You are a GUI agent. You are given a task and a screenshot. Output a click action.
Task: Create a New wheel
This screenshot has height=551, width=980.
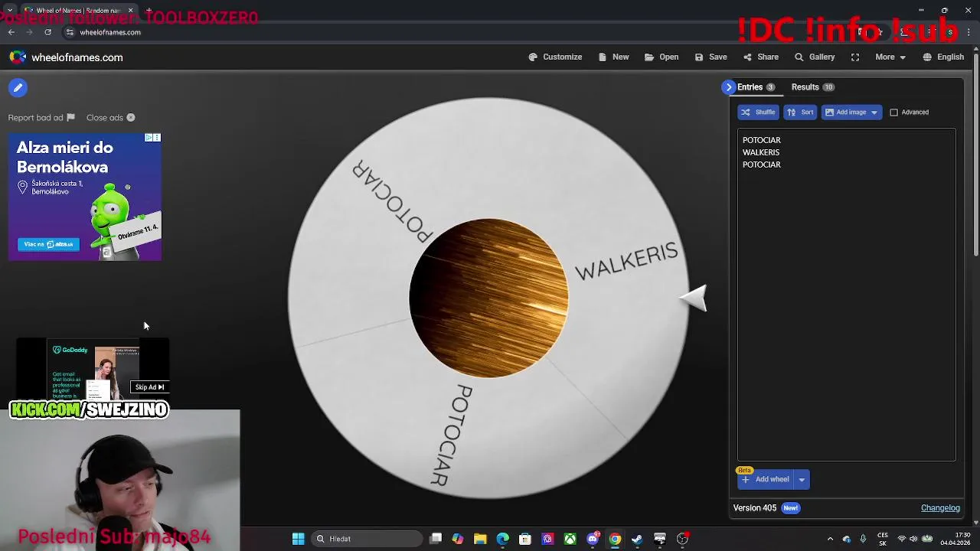613,57
